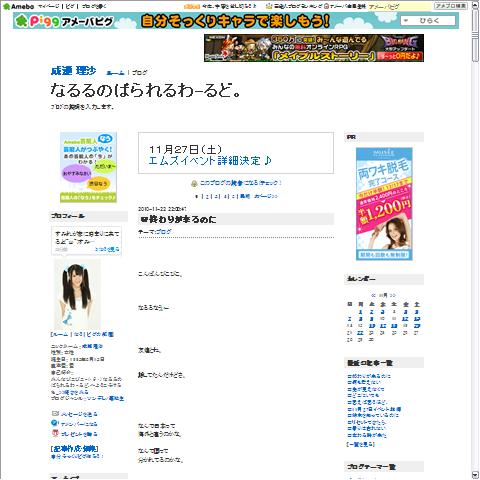Open the 両ワキ脱毛 1,200円 advertisement
This screenshot has width=480, height=480.
[x=384, y=204]
